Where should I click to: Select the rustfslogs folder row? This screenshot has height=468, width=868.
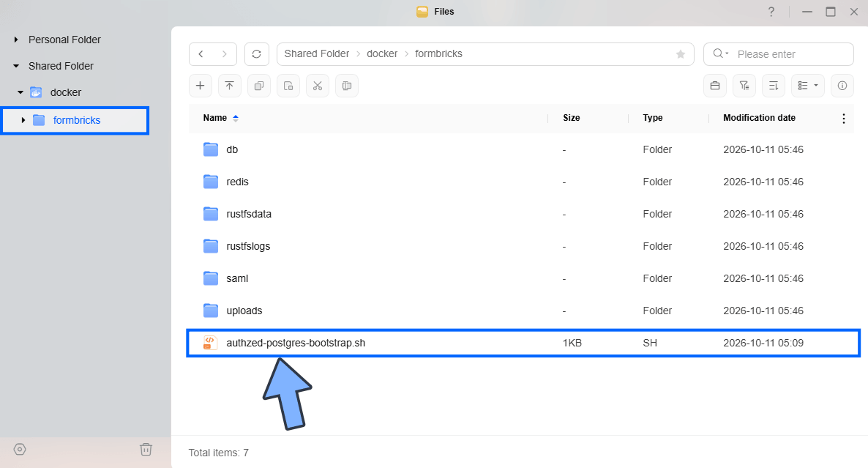click(521, 246)
